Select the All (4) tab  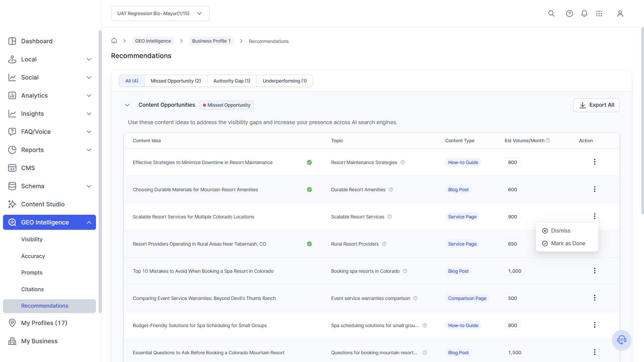point(132,81)
